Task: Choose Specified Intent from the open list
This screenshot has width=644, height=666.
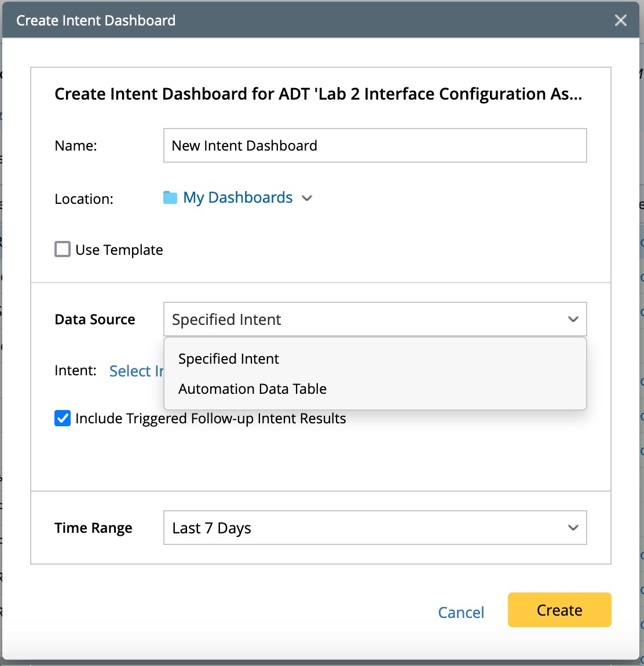Action: click(229, 359)
